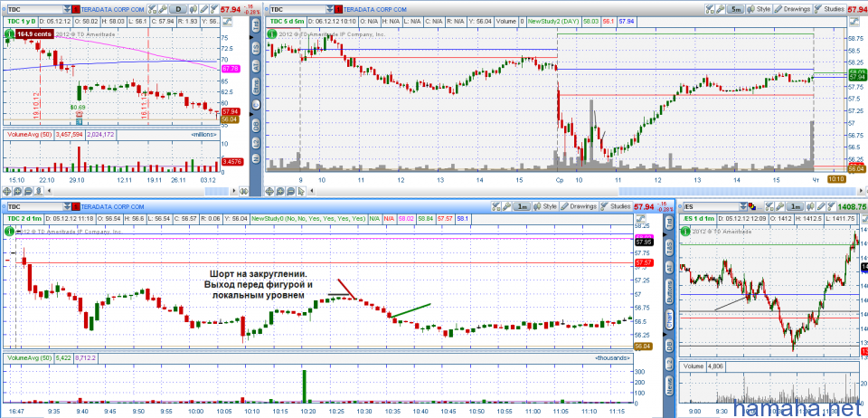The height and width of the screenshot is (418, 868).
Task: Open wrench settings icon in daily chart toolbar
Action: (163, 9)
